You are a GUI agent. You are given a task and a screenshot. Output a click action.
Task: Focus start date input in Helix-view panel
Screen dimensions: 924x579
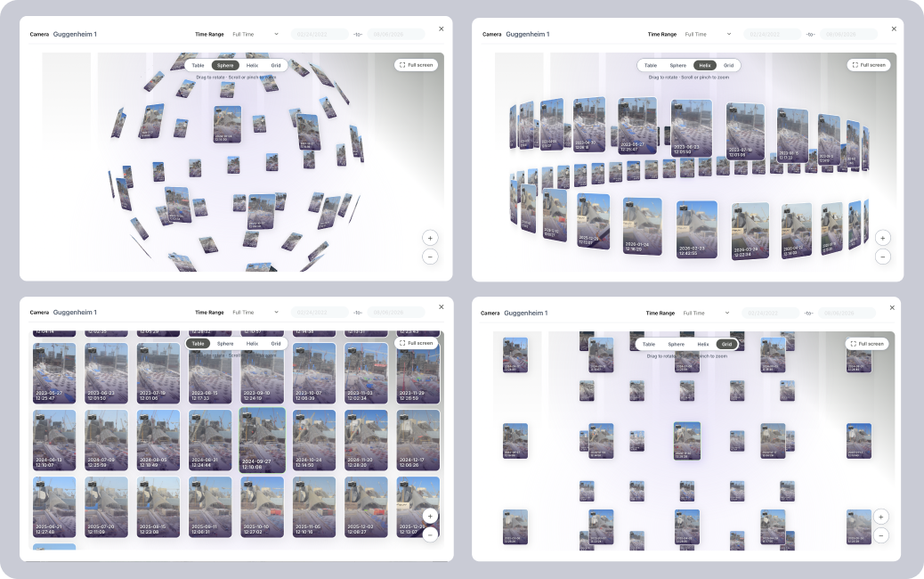pos(772,34)
